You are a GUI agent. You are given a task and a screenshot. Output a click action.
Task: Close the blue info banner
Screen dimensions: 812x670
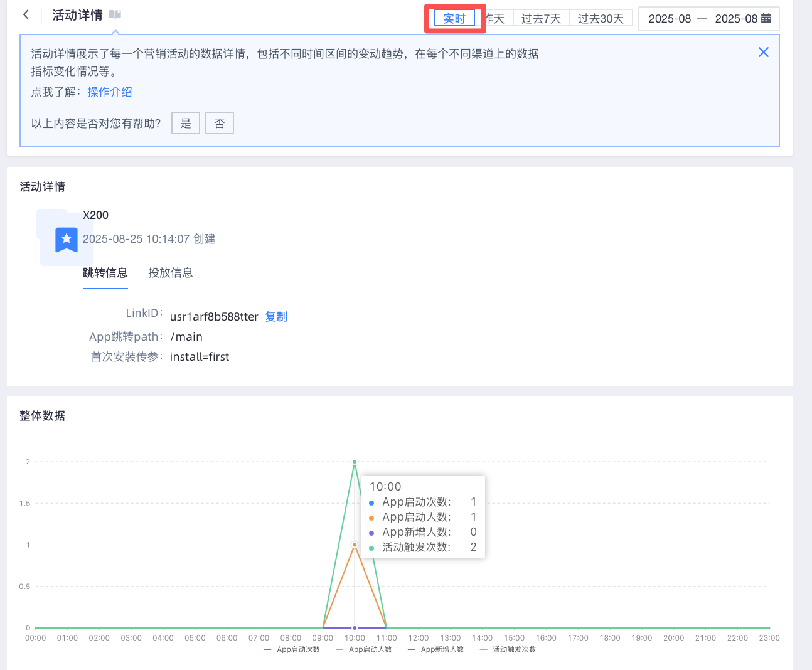pyautogui.click(x=763, y=52)
